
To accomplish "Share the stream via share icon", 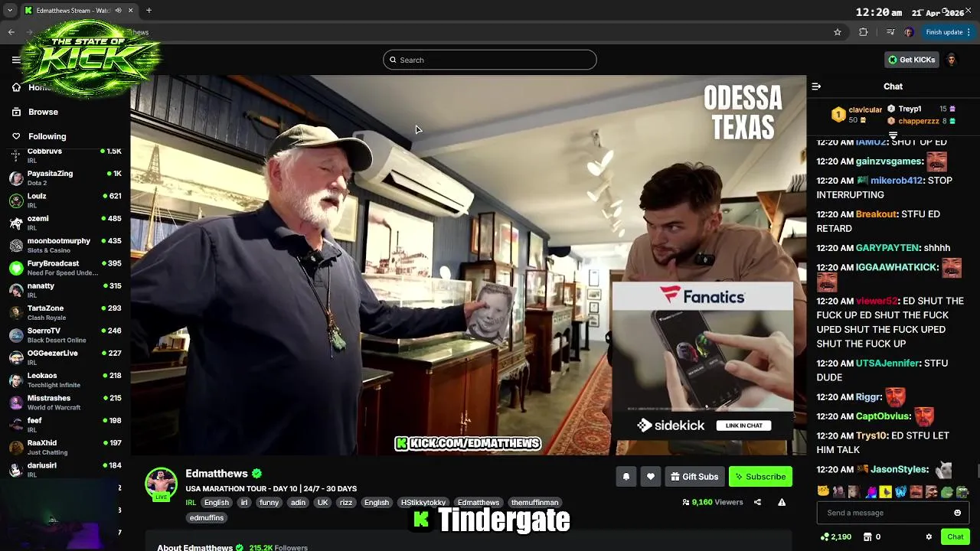I will 757,502.
